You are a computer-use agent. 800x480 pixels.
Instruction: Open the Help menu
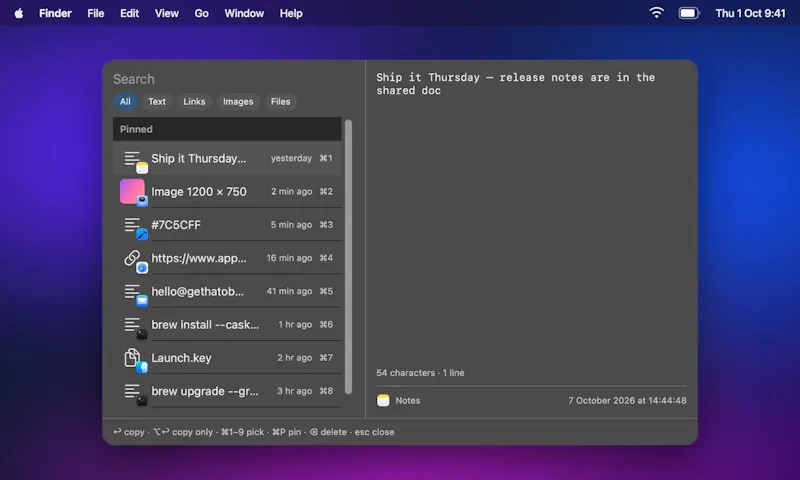click(x=291, y=13)
